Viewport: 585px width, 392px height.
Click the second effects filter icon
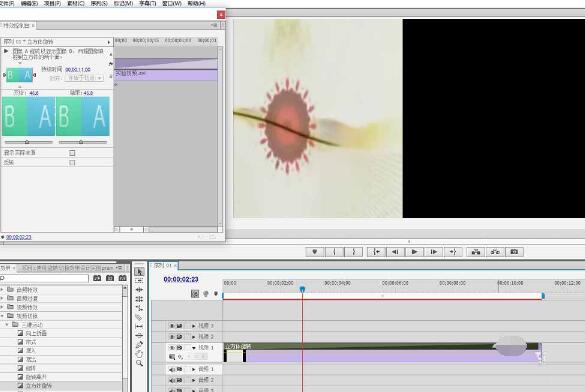(x=110, y=278)
